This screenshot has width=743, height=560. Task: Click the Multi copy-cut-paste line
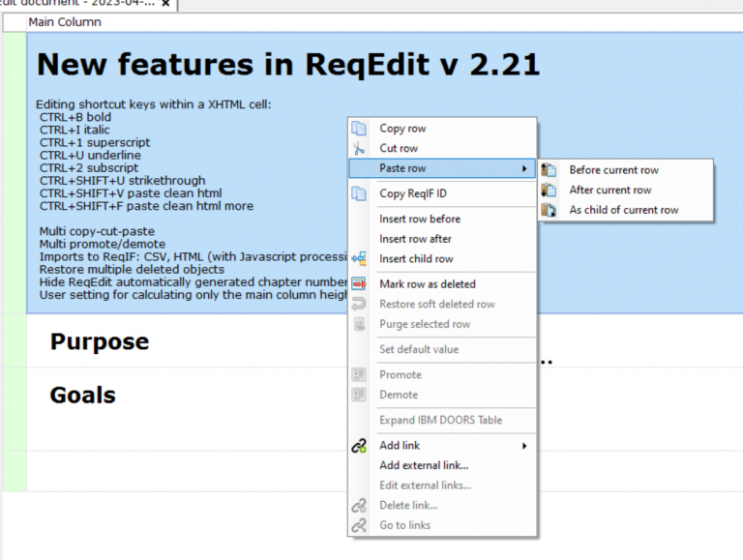[x=97, y=231]
